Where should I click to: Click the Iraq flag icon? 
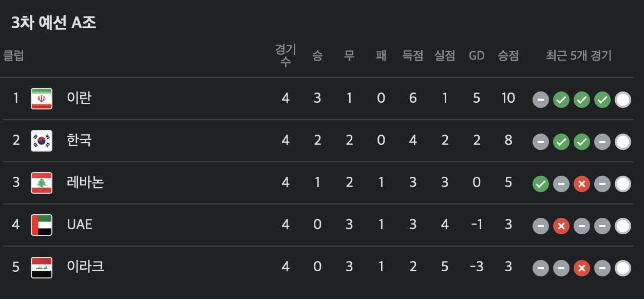pyautogui.click(x=42, y=267)
